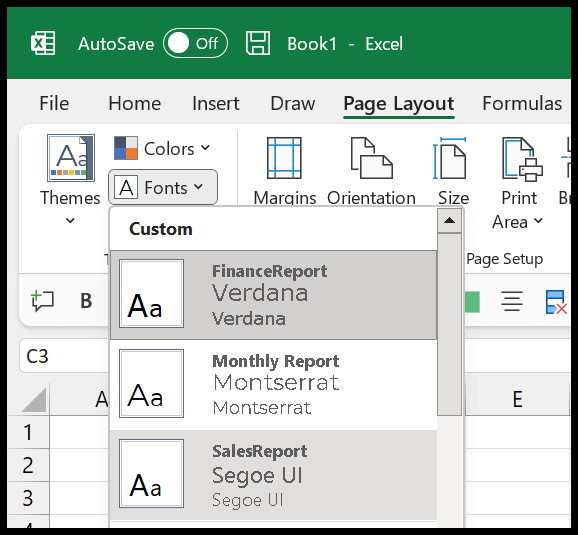Expand the Themes dropdown chevron
Image resolution: width=578 pixels, height=535 pixels.
[x=70, y=220]
